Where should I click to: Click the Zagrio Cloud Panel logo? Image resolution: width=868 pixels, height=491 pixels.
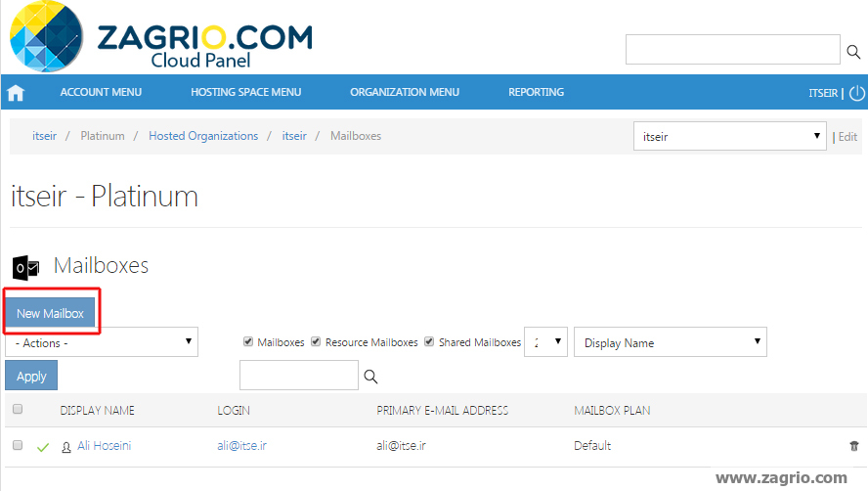point(161,36)
